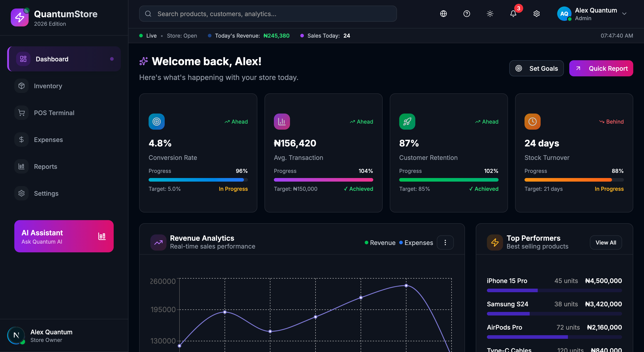644x352 pixels.
Task: Switch to the Dashboard section
Action: [x=52, y=59]
